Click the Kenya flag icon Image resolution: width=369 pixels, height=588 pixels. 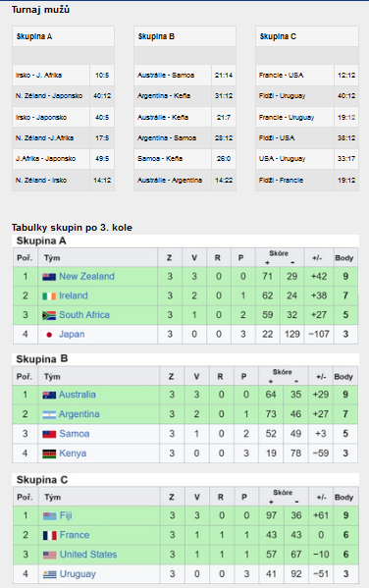(49, 454)
